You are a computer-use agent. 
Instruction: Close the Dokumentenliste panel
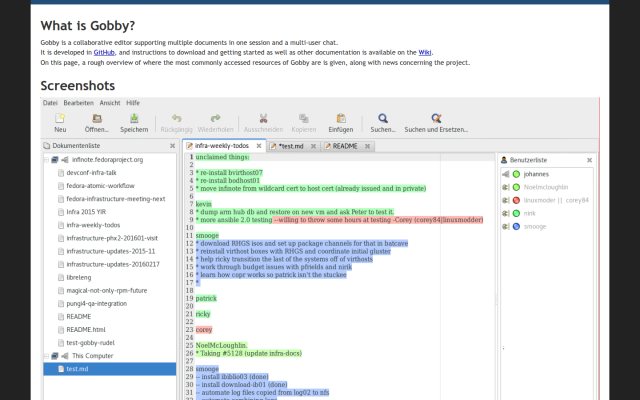click(x=172, y=146)
